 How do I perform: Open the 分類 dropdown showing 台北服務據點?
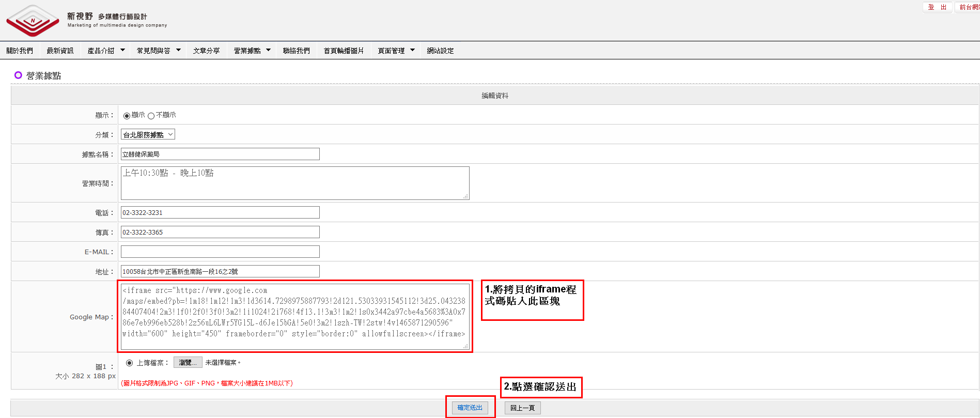click(x=148, y=135)
